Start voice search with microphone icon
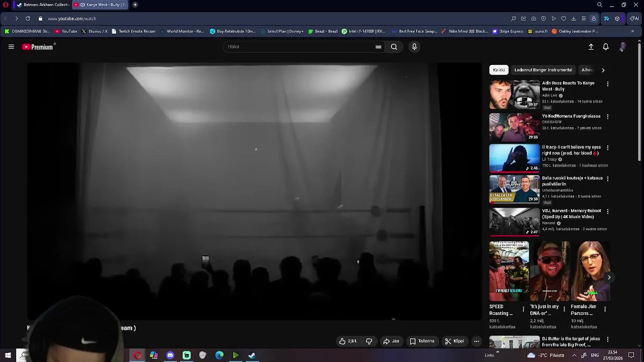 pos(414,47)
